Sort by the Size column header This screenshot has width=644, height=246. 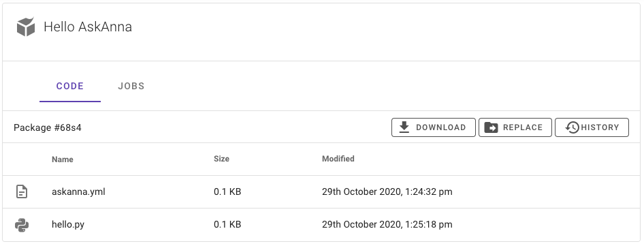coord(221,159)
